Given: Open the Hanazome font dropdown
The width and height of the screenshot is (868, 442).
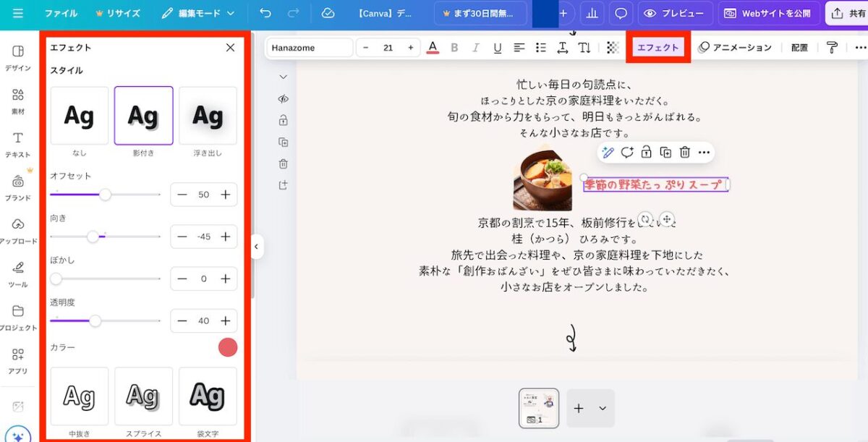Looking at the screenshot, I should [x=310, y=48].
